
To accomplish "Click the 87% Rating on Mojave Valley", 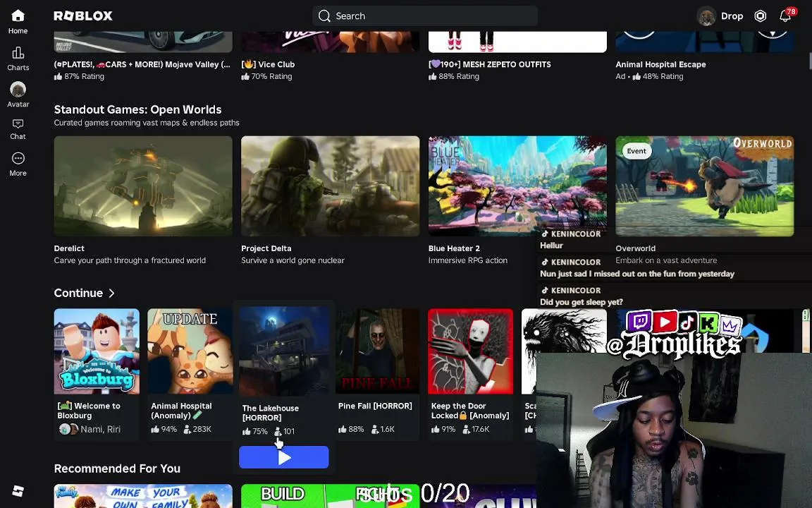I will point(79,76).
